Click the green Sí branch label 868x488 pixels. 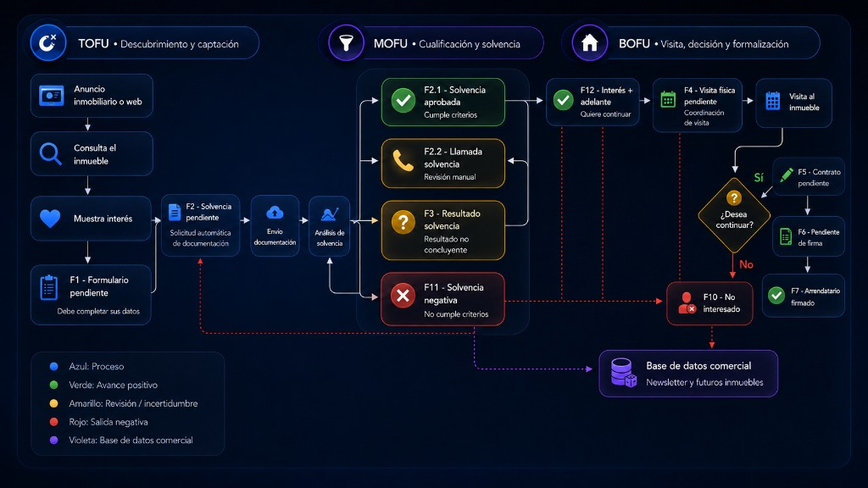[x=759, y=178]
